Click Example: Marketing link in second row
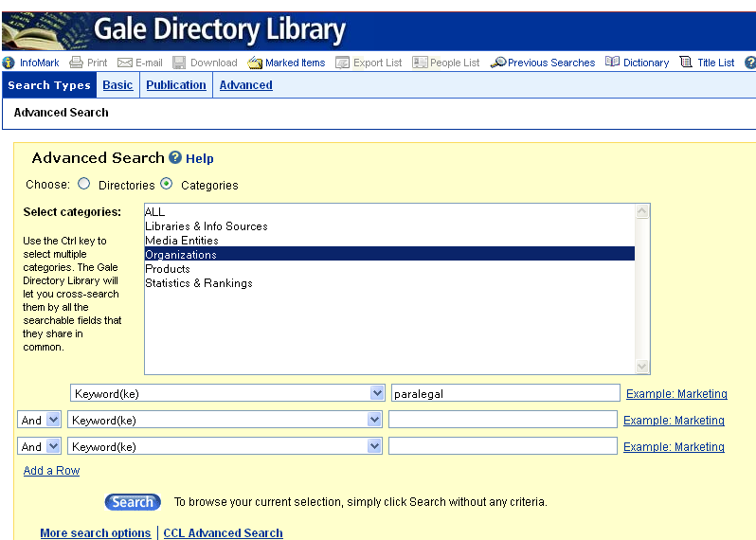The height and width of the screenshot is (540, 756). pyautogui.click(x=674, y=421)
